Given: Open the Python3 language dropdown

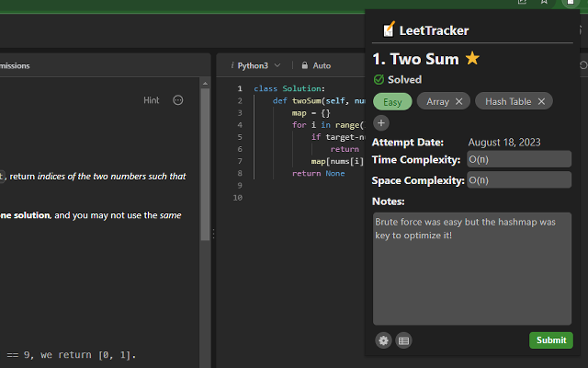Looking at the screenshot, I should [258, 65].
